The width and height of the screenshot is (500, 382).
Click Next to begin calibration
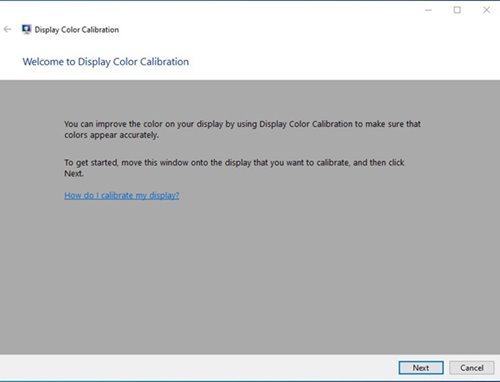pos(421,368)
